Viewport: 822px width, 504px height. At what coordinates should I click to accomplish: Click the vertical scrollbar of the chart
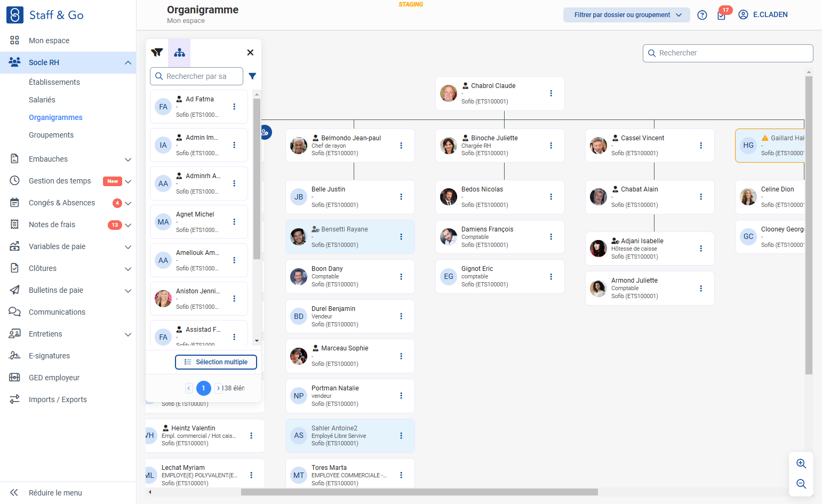(809, 225)
